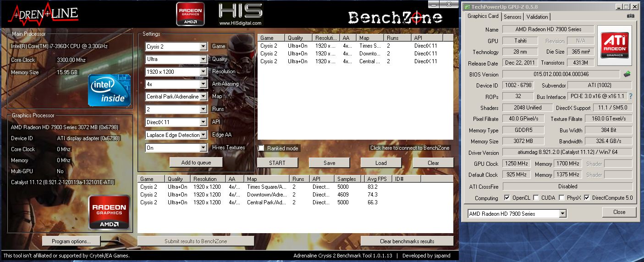Open the GPU-Z card selector AMD Radeon HD 7900 Series
Viewport: 644px width, 262px height.
517,214
